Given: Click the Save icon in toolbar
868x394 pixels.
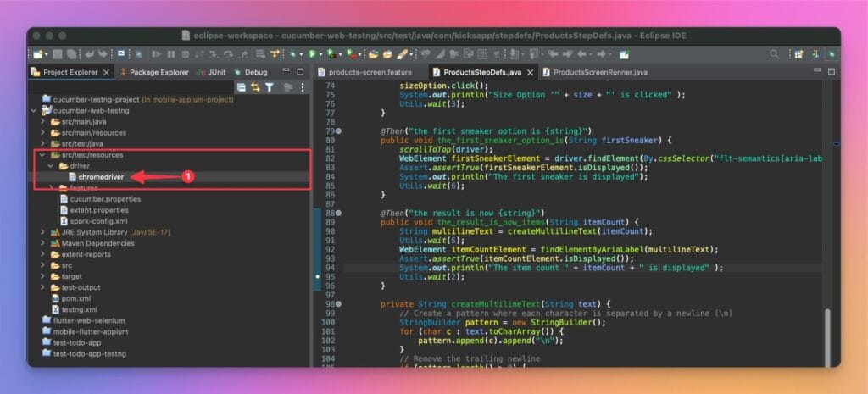Looking at the screenshot, I should coord(58,54).
